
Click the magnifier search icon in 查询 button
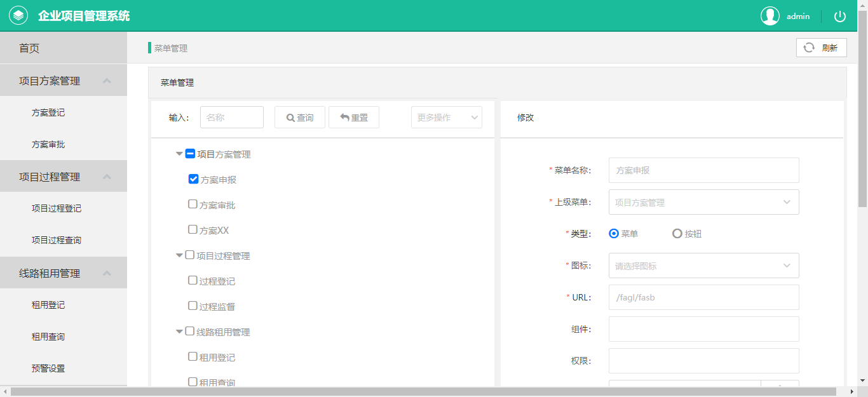[x=290, y=118]
